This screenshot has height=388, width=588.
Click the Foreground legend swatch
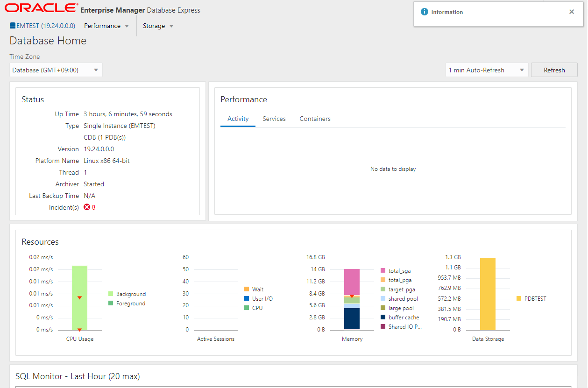pos(111,303)
